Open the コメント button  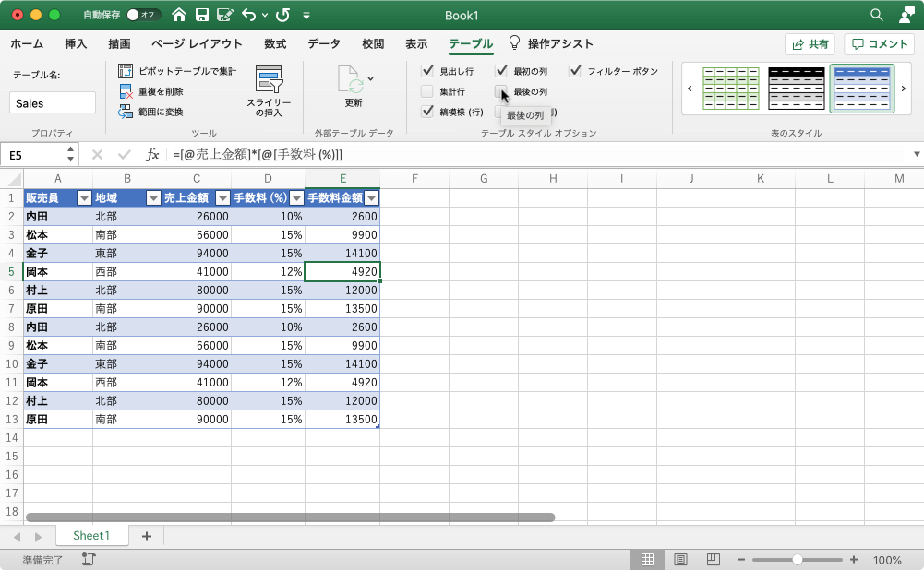878,42
